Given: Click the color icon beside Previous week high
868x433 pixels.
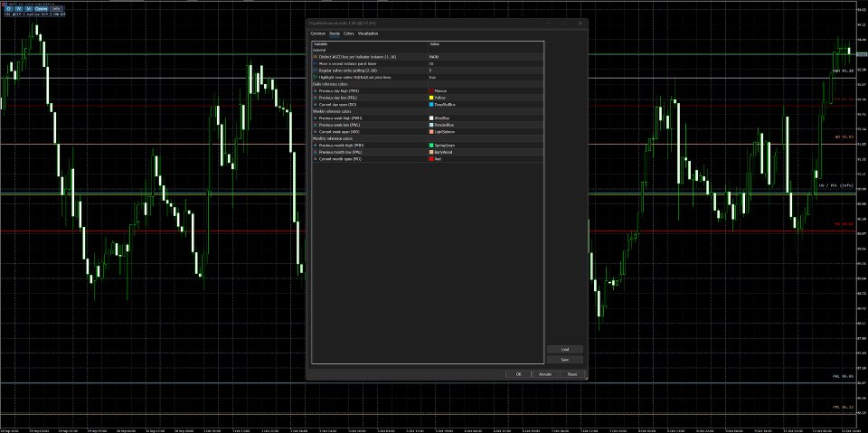Looking at the screenshot, I should (316, 118).
